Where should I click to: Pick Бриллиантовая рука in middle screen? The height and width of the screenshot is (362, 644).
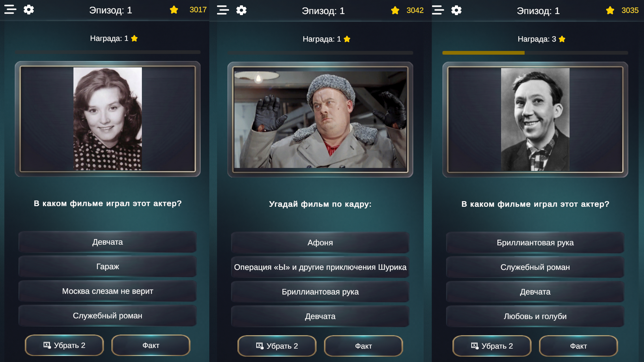click(x=320, y=292)
